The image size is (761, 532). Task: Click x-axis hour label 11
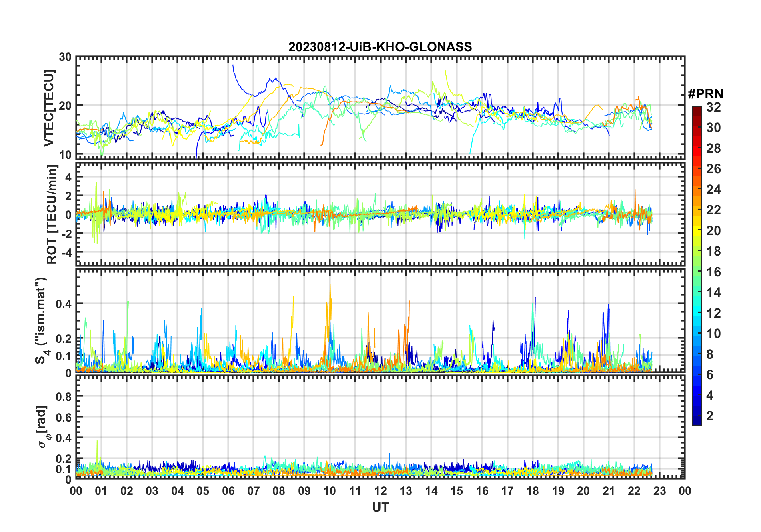tap(355, 491)
